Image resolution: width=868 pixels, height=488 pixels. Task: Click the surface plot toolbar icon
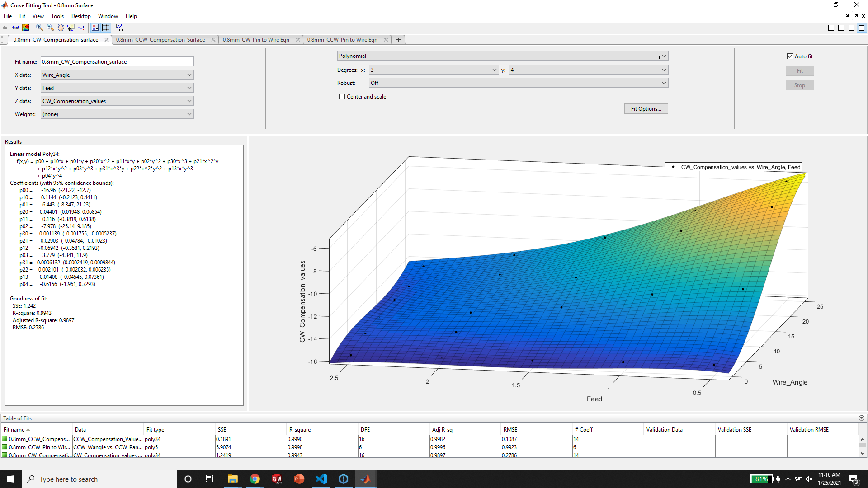[5, 28]
